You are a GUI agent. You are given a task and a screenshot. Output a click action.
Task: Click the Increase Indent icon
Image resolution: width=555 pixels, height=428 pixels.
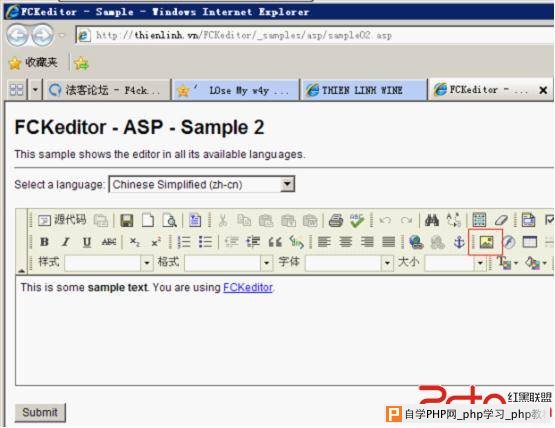tap(253, 242)
